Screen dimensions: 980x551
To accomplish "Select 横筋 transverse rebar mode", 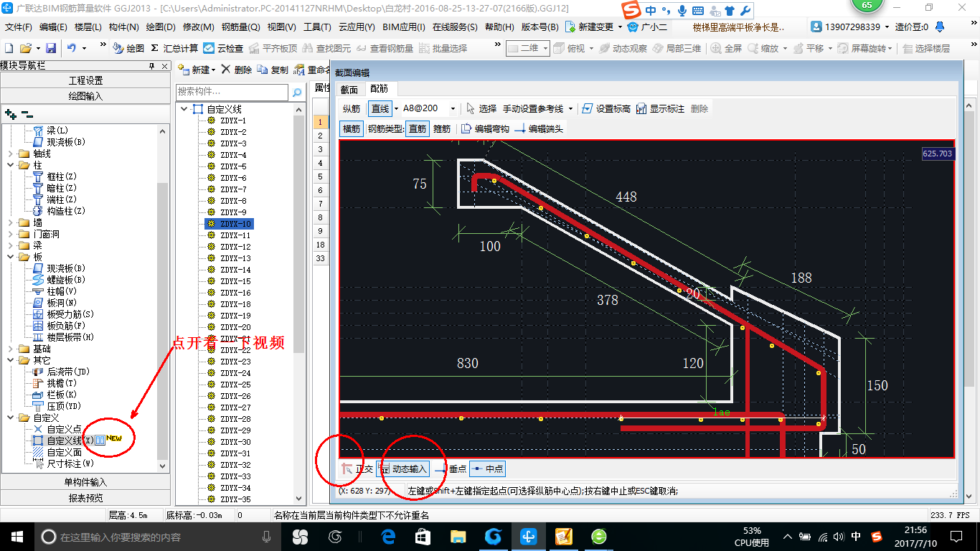I will point(351,128).
